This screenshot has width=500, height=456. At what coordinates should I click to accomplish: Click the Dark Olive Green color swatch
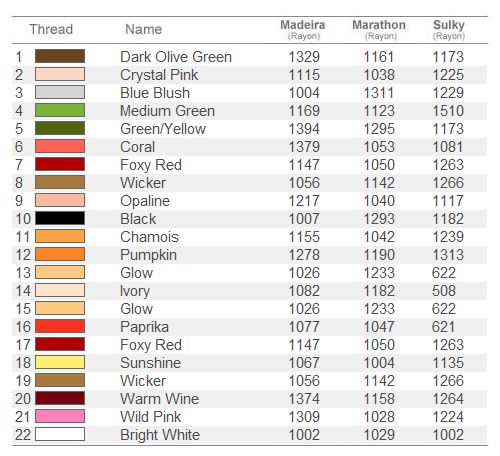(60, 56)
